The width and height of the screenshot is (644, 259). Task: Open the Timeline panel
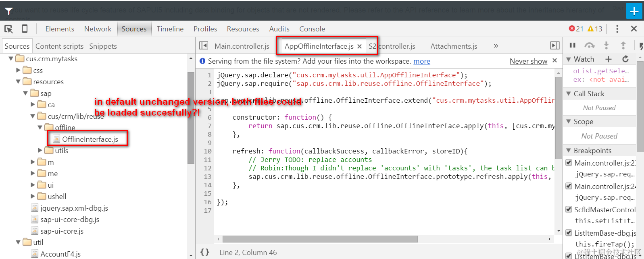(170, 29)
